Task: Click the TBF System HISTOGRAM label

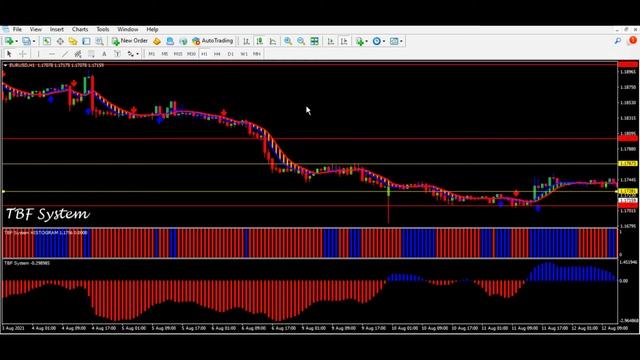Action: [x=46, y=233]
